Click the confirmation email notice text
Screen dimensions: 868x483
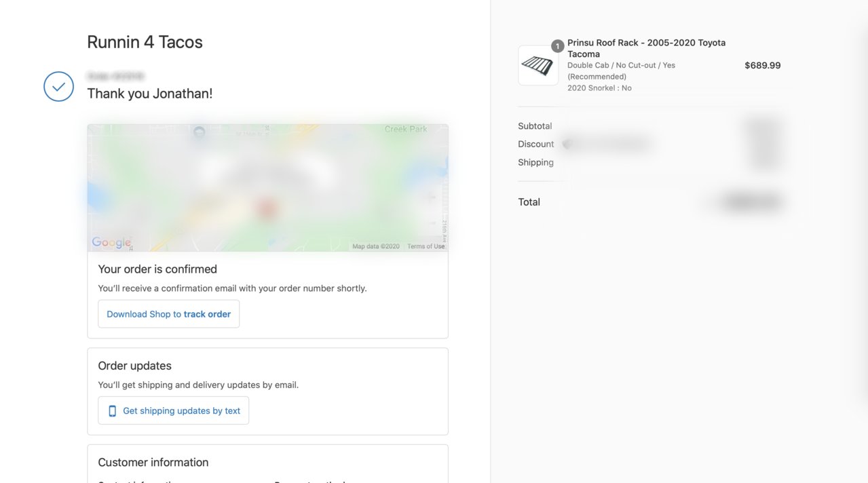coord(232,288)
